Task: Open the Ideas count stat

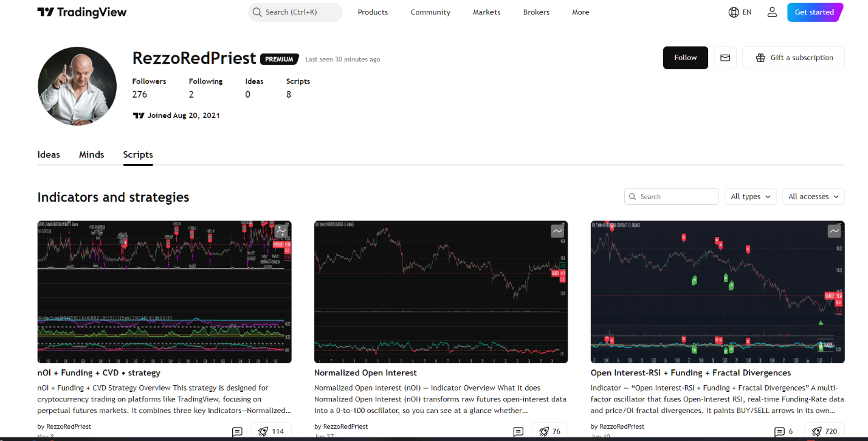Action: pos(254,88)
